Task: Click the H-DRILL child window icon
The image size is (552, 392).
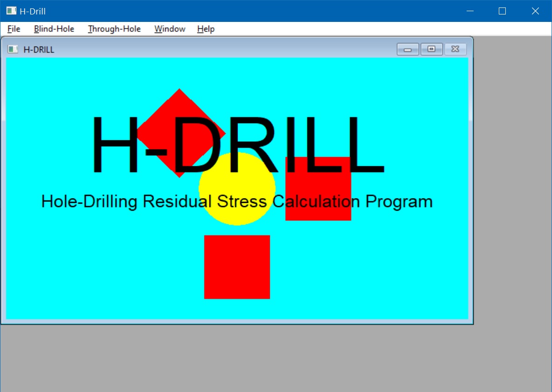Action: click(13, 49)
